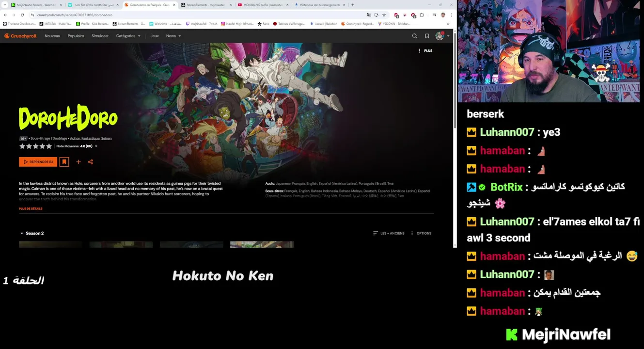This screenshot has width=644, height=349.
Task: Expand the Catégories dropdown
Action: tap(128, 36)
